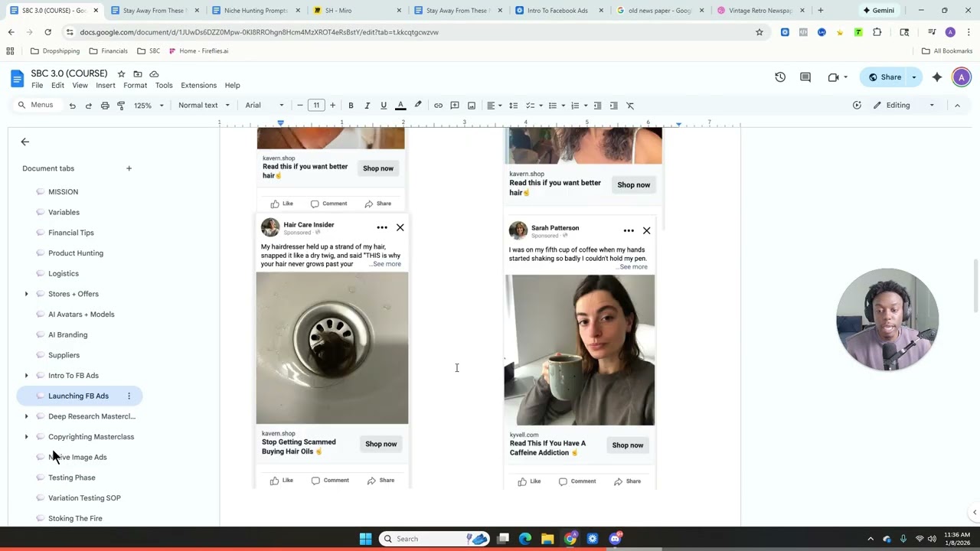Open Share options arrow
Viewport: 980px width, 551px height.
point(914,77)
